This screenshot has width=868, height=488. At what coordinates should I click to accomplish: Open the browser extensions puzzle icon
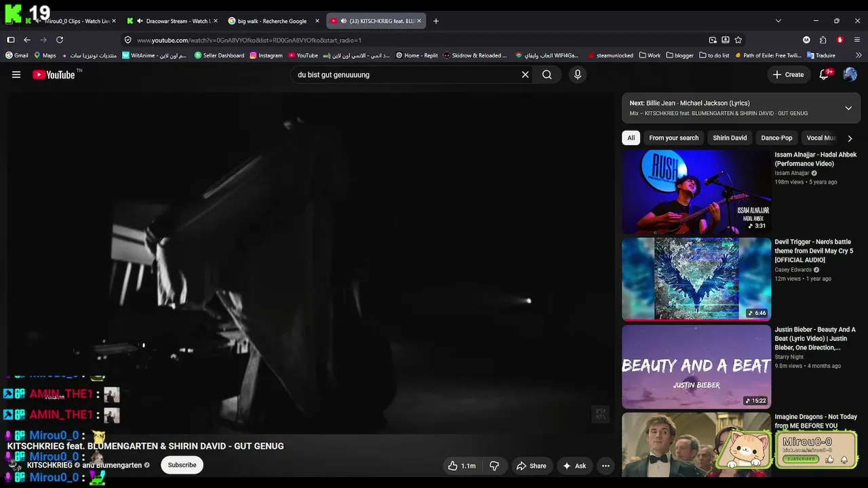[823, 40]
